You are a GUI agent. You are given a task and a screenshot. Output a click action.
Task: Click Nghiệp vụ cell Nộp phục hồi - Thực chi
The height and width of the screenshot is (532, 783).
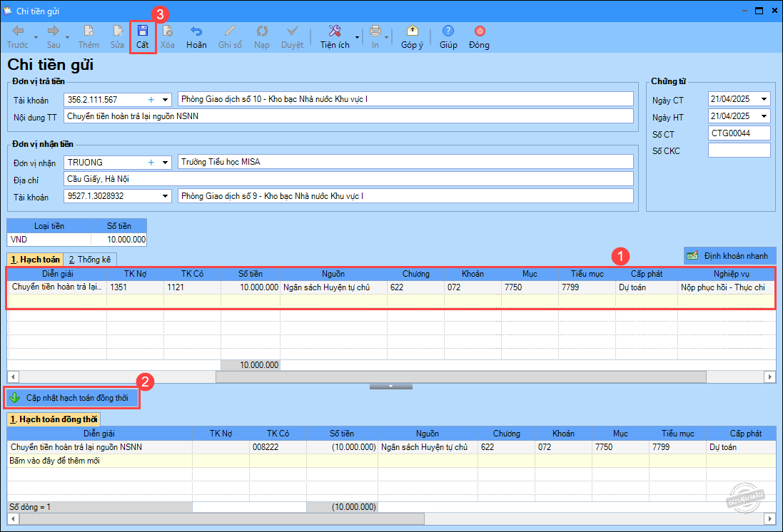point(727,287)
